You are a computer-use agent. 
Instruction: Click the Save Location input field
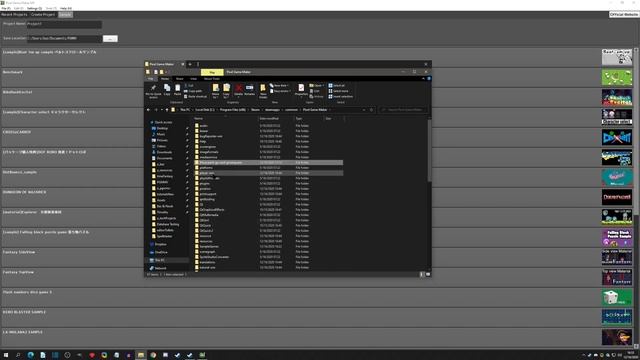pyautogui.click(x=64, y=38)
